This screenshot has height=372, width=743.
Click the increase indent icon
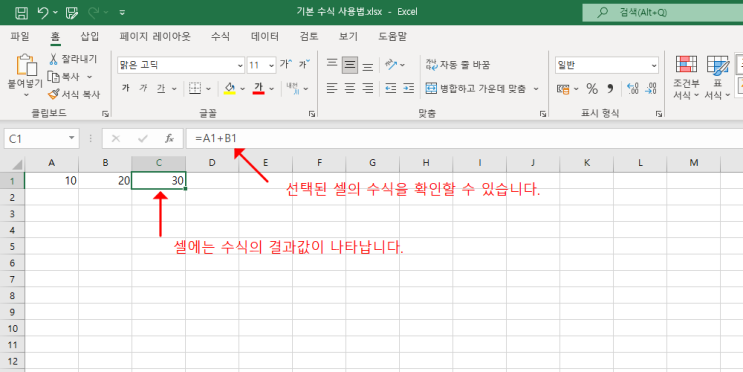pyautogui.click(x=408, y=88)
